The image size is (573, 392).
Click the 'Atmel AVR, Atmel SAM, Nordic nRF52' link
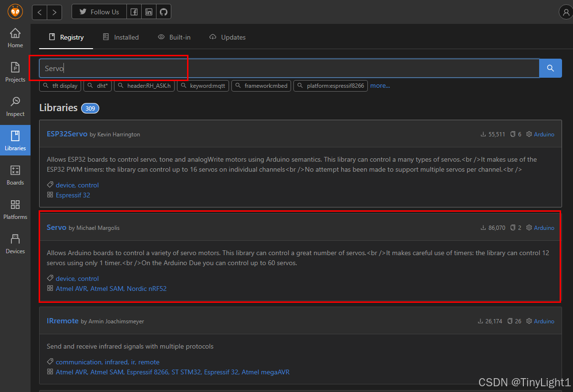[x=111, y=289]
